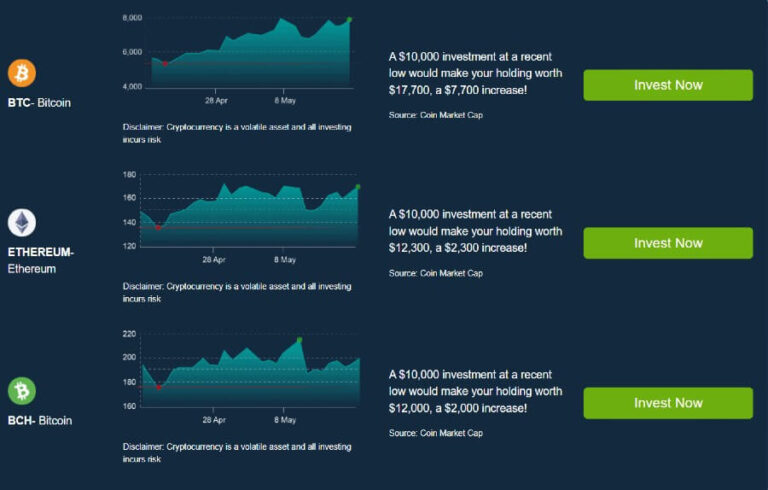
Task: Invest Now in Bitcoin Cash
Action: click(x=668, y=403)
